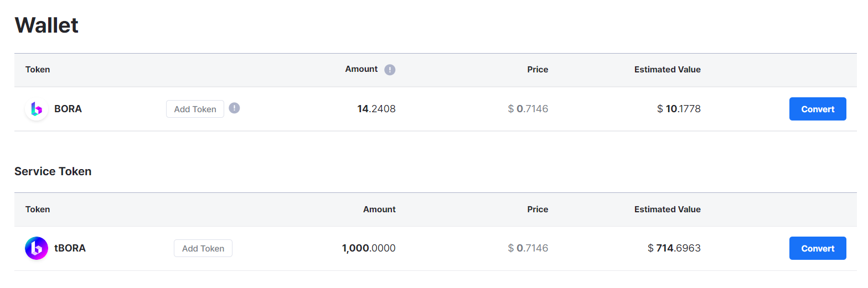Convert the BORA token
This screenshot has width=868, height=288.
(817, 109)
